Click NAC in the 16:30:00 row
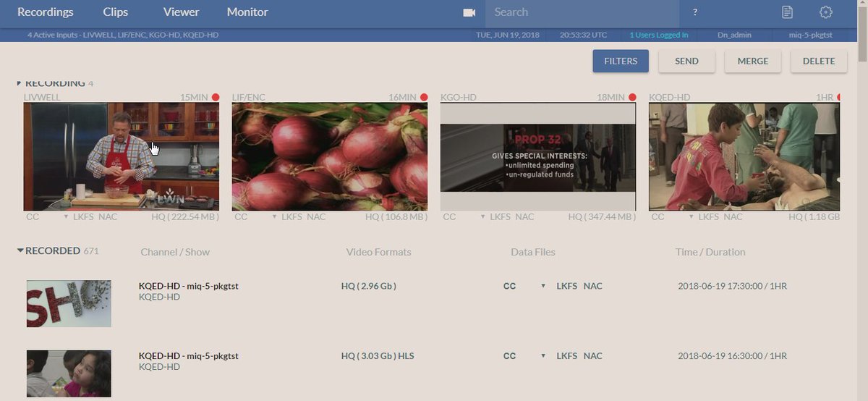 click(x=593, y=356)
